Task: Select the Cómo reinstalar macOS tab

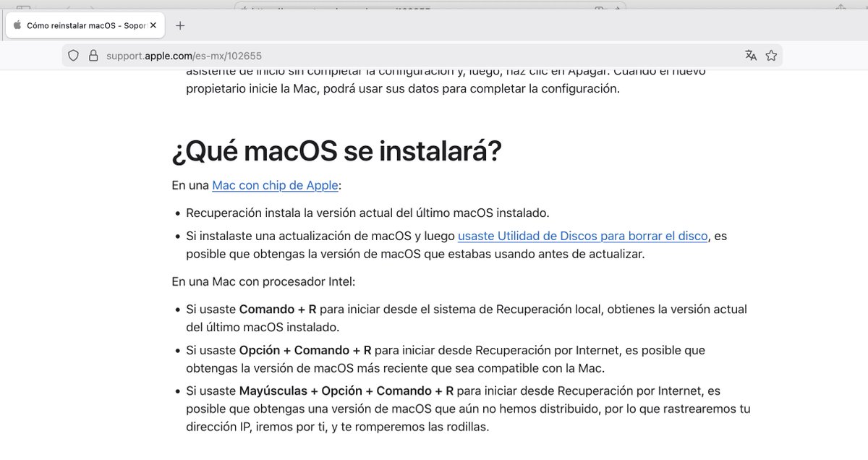Action: (85, 25)
